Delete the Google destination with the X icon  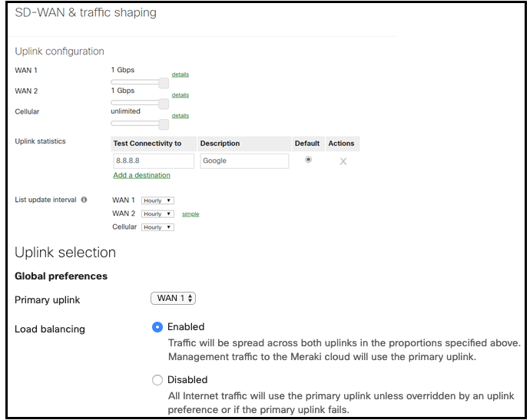343,161
